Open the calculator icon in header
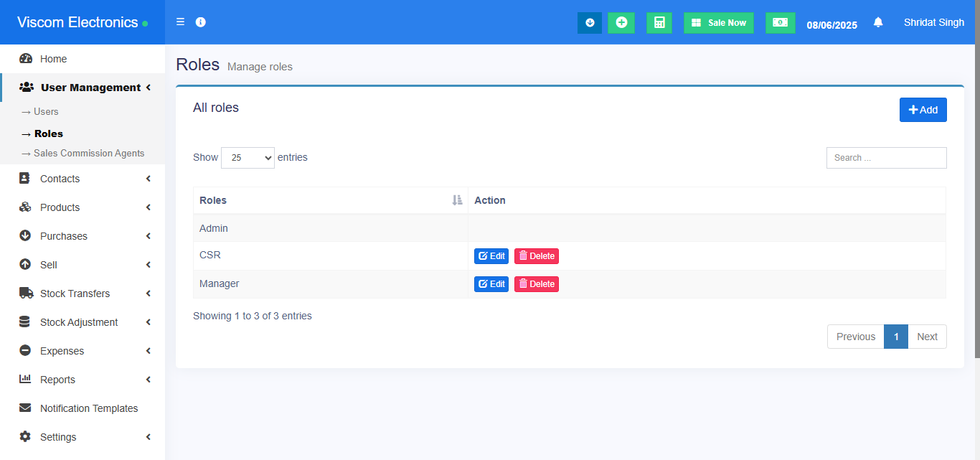The image size is (980, 460). pos(659,23)
